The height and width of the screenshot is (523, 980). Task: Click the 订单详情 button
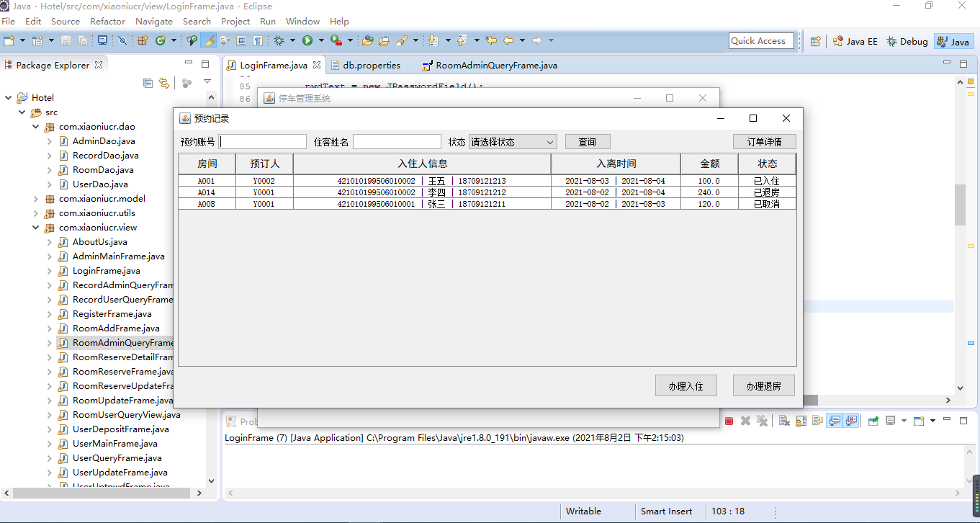(x=764, y=142)
